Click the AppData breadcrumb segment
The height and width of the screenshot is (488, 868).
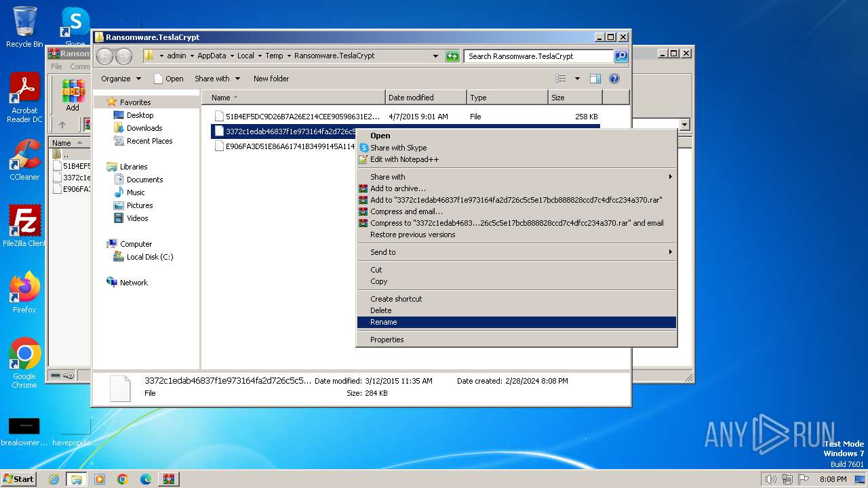(x=212, y=56)
